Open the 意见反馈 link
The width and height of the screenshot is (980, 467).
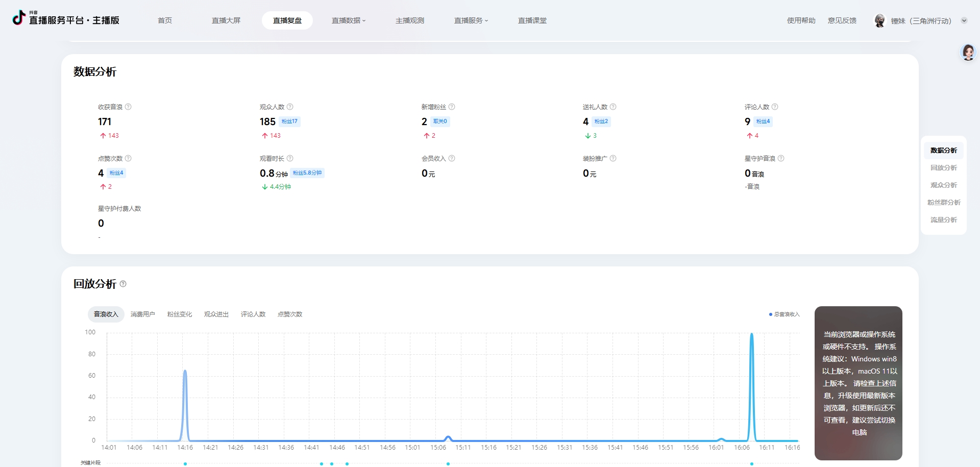[842, 20]
